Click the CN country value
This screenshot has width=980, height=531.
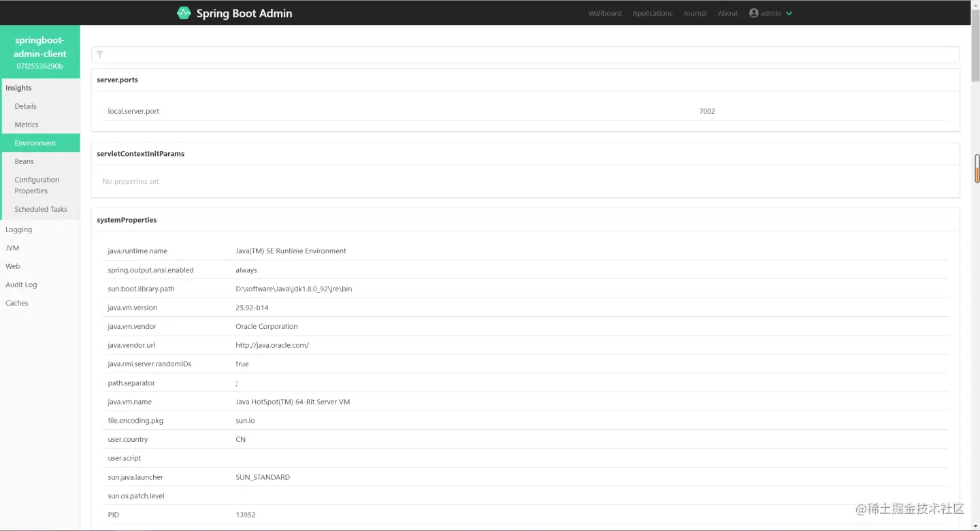point(240,439)
